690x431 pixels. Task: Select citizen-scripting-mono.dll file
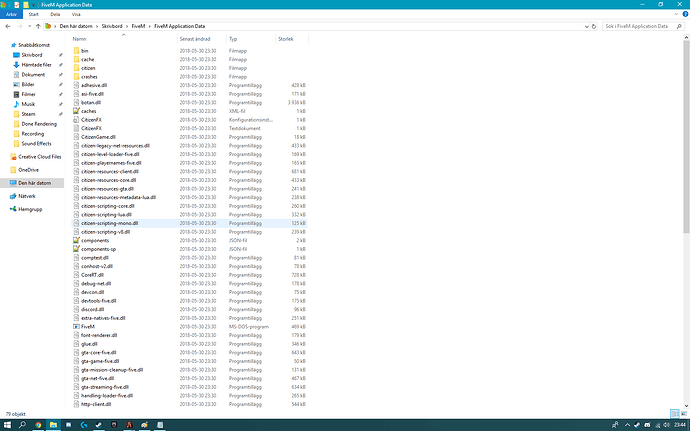(x=110, y=223)
